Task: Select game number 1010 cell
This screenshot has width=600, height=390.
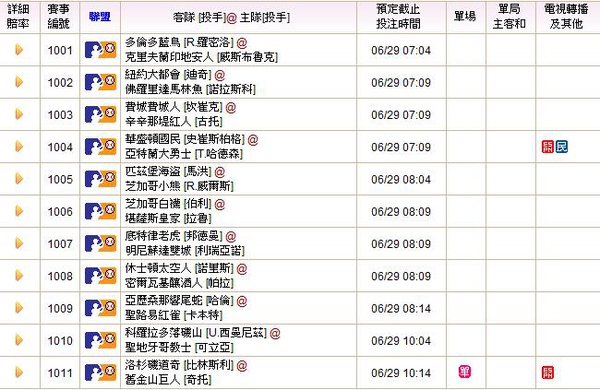Action: pyautogui.click(x=60, y=341)
